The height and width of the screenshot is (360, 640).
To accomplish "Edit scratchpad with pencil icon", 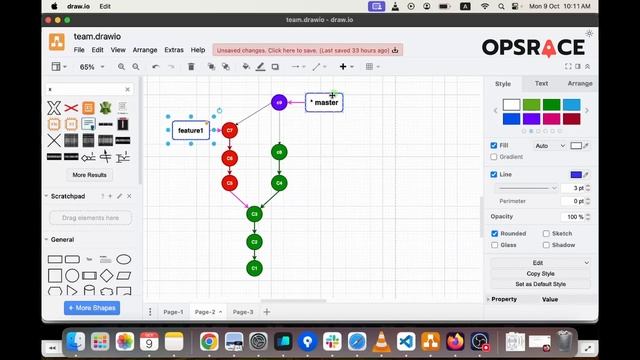I will point(120,196).
